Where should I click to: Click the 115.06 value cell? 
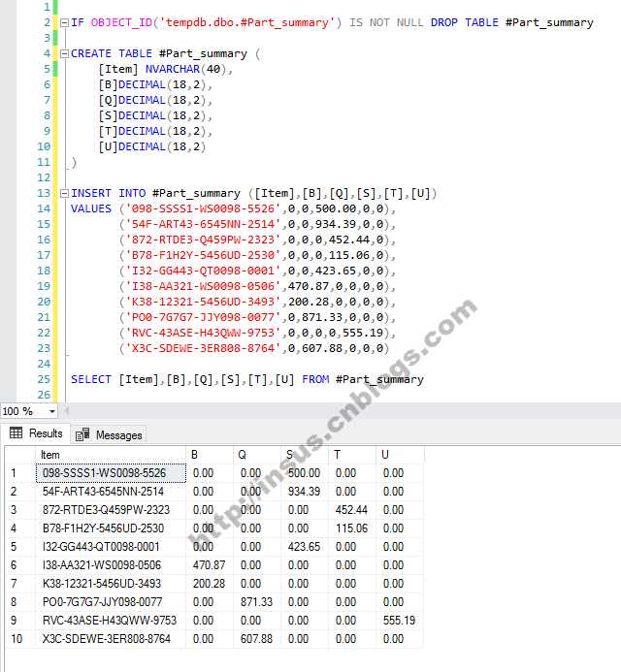pos(352,528)
